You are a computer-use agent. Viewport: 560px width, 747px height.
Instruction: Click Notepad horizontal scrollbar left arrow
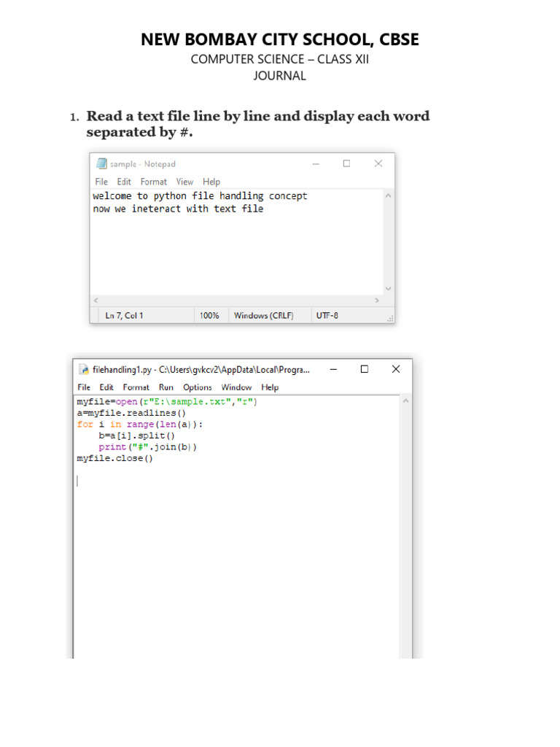coord(96,300)
